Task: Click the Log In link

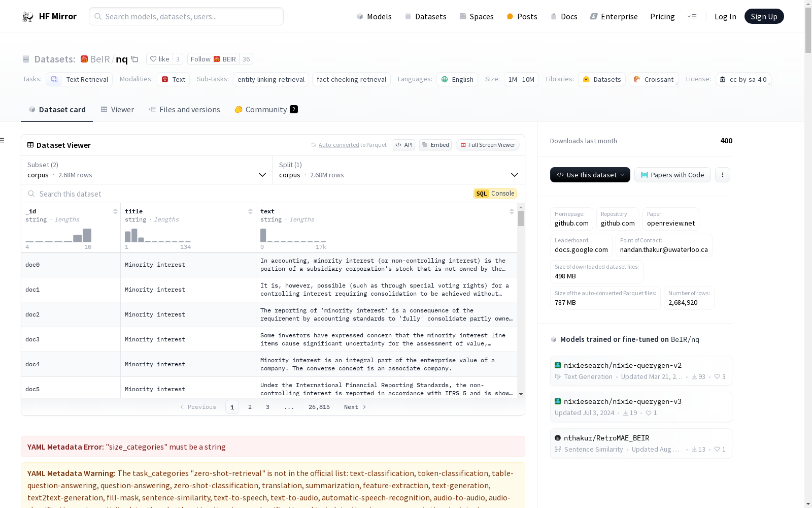Action: tap(725, 16)
